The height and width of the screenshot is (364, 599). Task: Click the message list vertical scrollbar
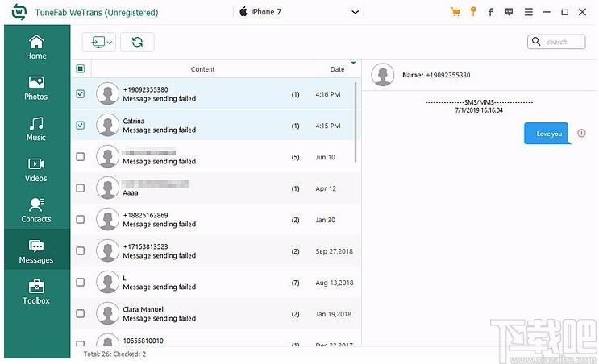(x=356, y=122)
